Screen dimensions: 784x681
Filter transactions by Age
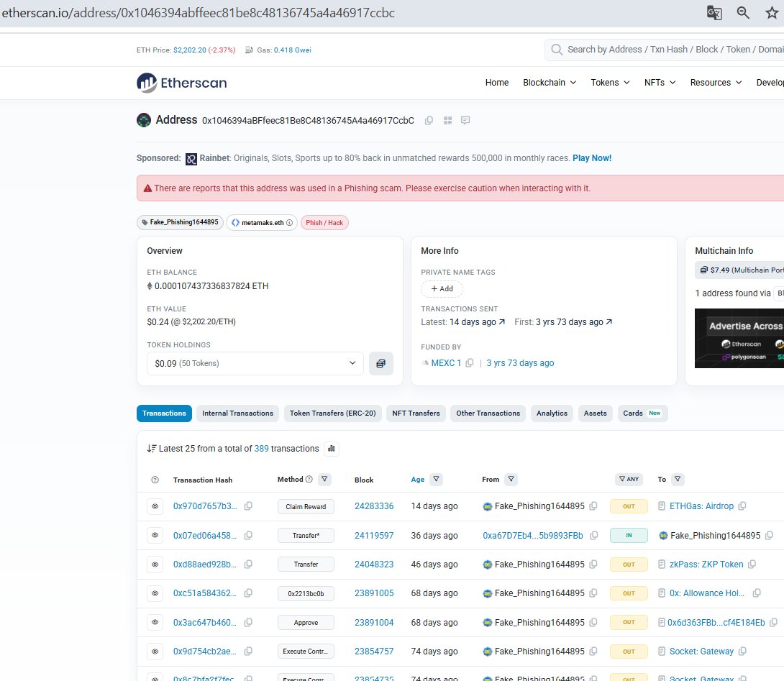tap(437, 479)
